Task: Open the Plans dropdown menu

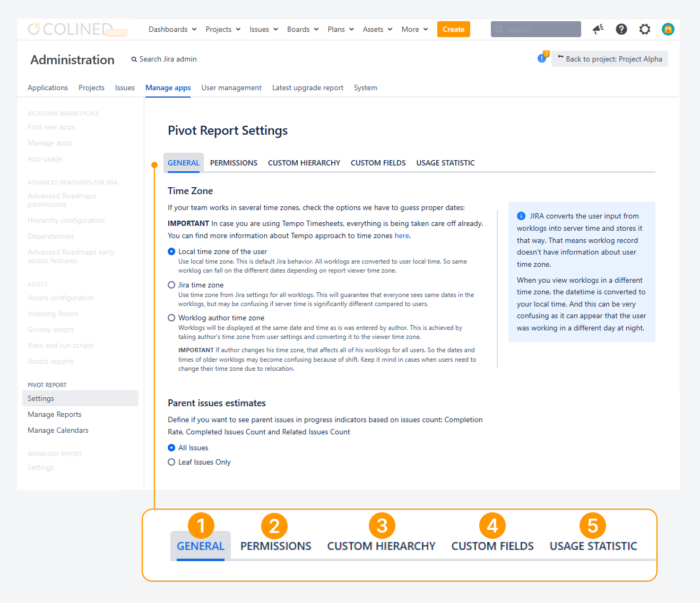Action: [341, 29]
